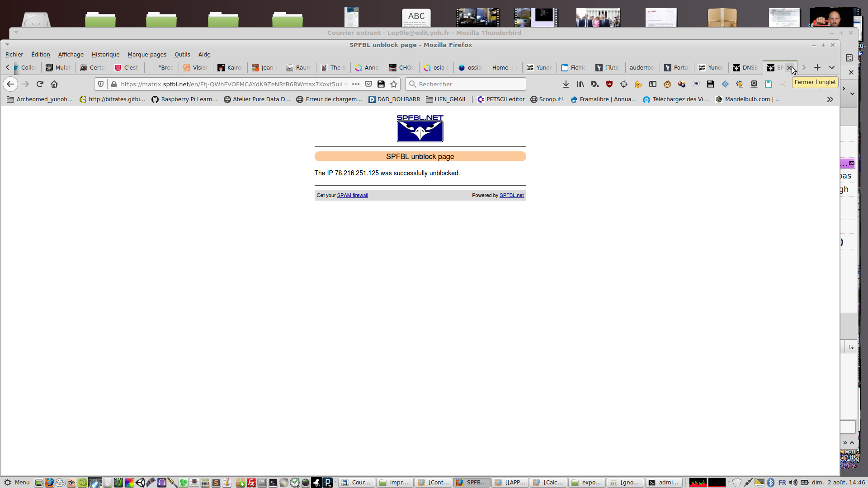
Task: Click the uBlock Origin shield icon
Action: 609,84
